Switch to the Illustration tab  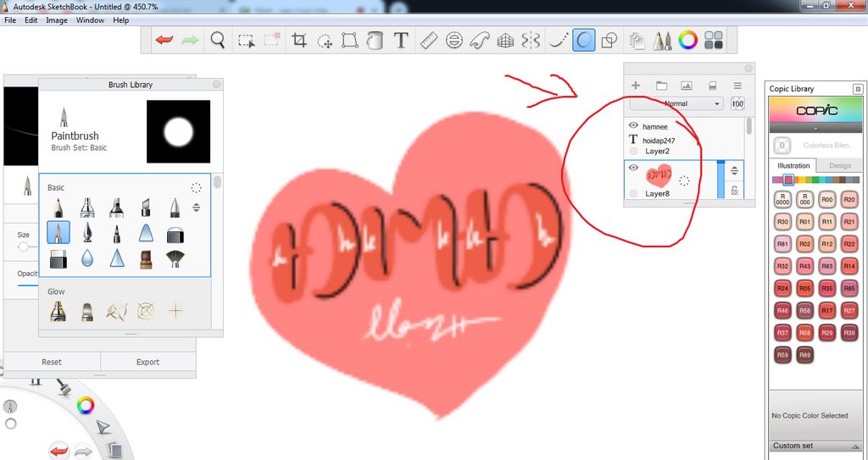(x=793, y=165)
